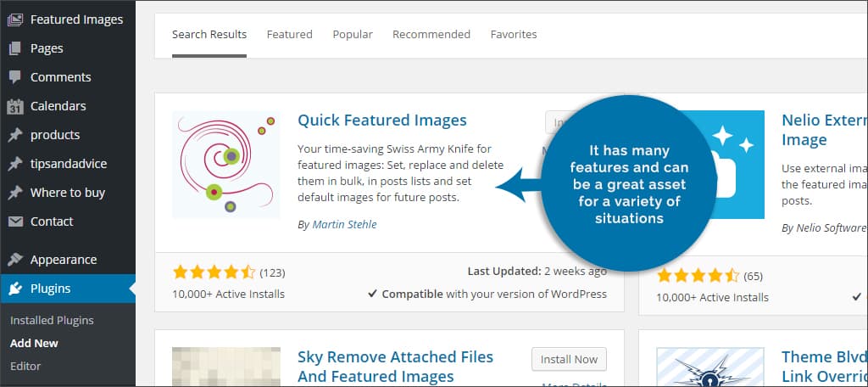This screenshot has width=868, height=387.
Task: Open the Theme Blvd plugin title link
Action: [824, 366]
